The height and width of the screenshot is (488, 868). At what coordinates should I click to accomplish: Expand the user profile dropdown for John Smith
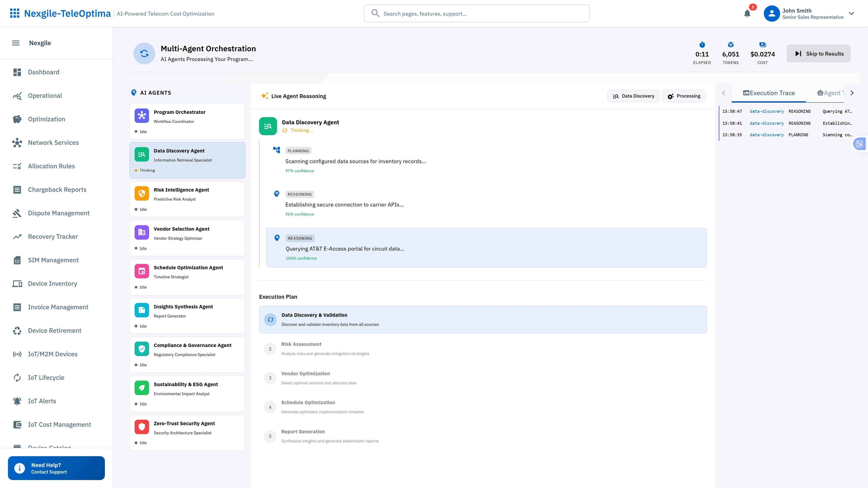[851, 14]
